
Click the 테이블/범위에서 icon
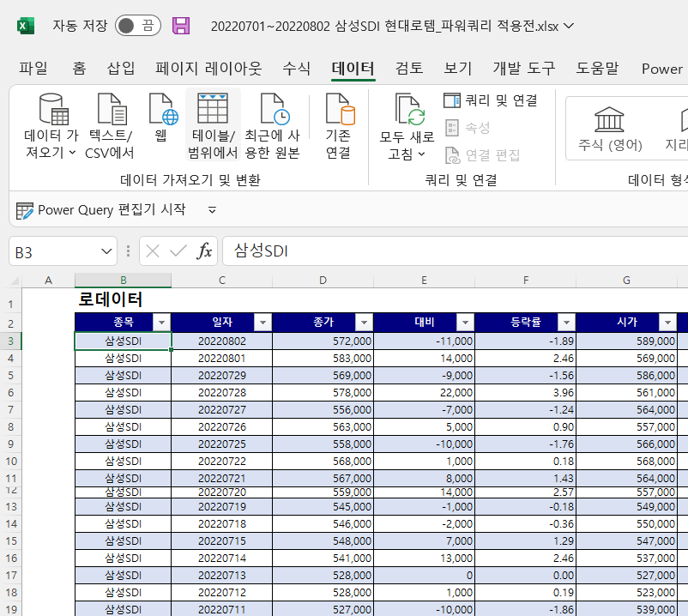pos(213,109)
